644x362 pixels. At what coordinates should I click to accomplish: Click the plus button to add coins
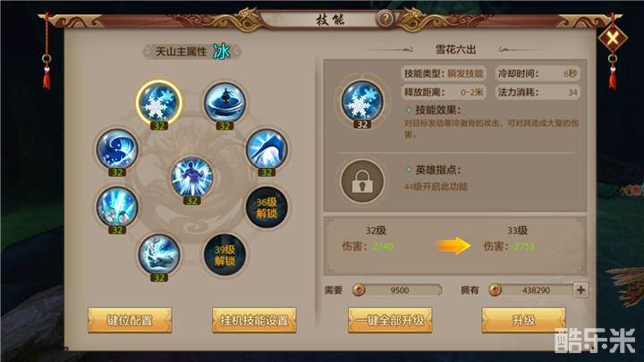[580, 290]
